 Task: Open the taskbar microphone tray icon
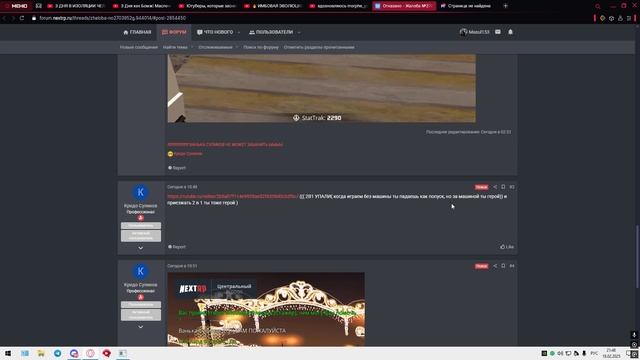[584, 353]
